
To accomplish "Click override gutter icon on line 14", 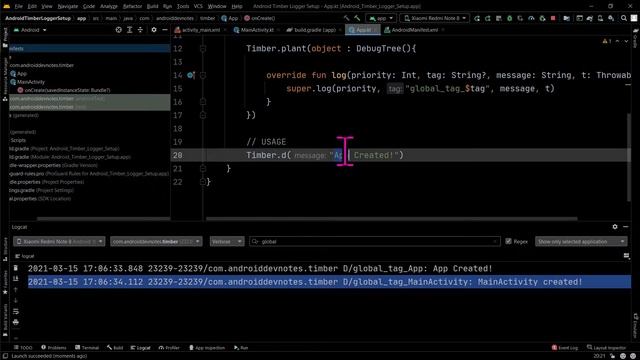I will tap(191, 75).
